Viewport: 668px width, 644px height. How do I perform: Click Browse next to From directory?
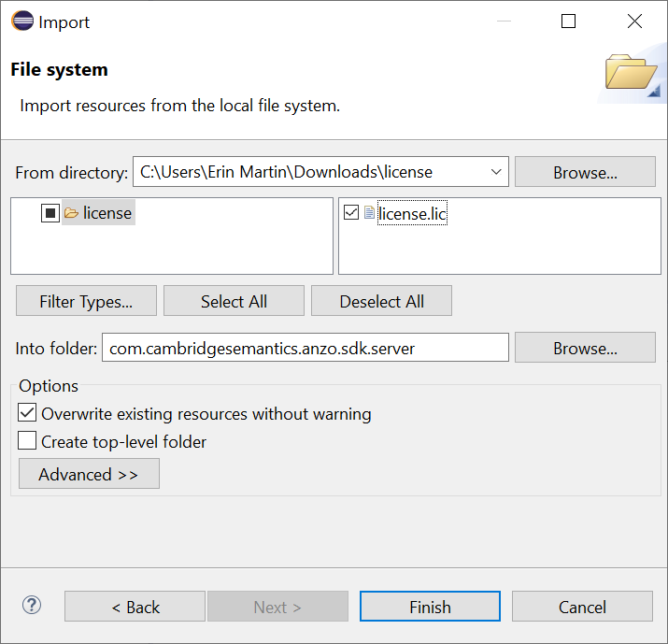coord(585,172)
